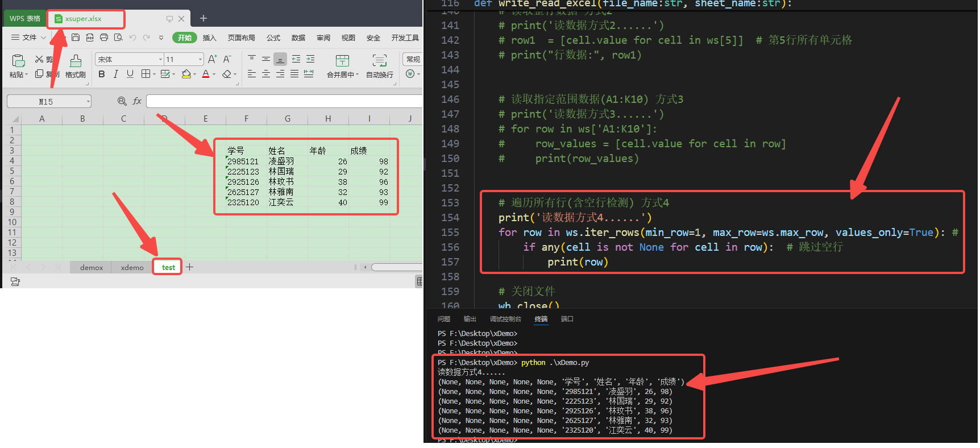Image resolution: width=980 pixels, height=448 pixels.
Task: Click the borders grid icon
Action: tap(146, 74)
